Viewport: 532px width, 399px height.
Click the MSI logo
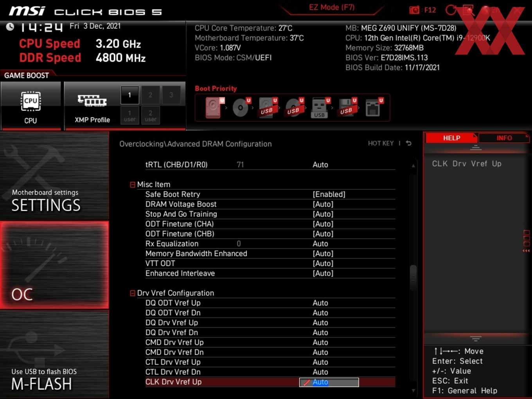coord(27,11)
